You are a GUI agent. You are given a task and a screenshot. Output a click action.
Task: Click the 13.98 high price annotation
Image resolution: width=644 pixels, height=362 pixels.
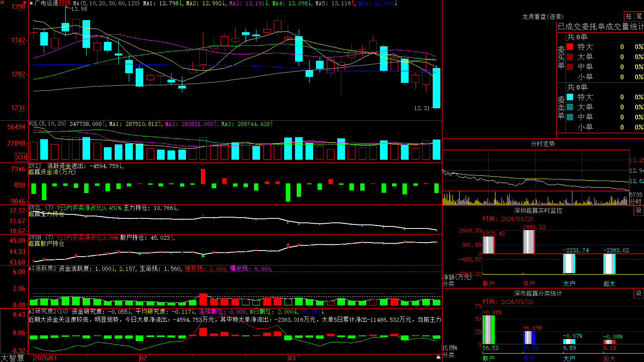(x=79, y=9)
